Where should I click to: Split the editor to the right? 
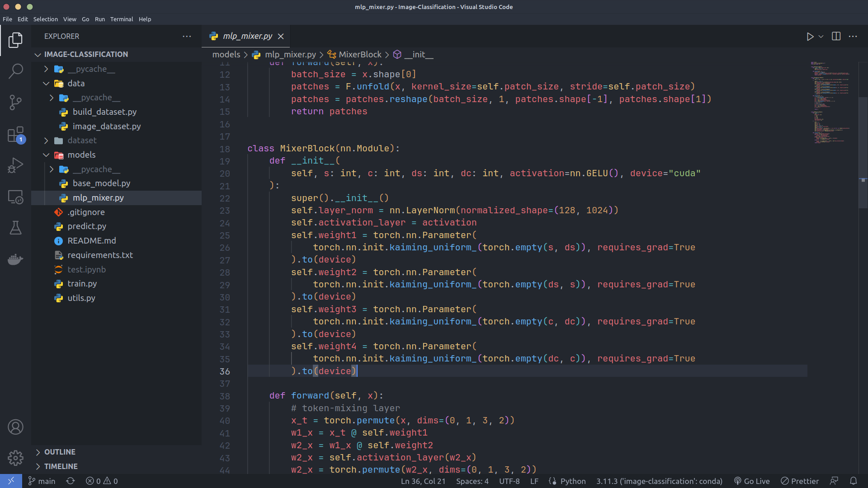pyautogui.click(x=836, y=36)
